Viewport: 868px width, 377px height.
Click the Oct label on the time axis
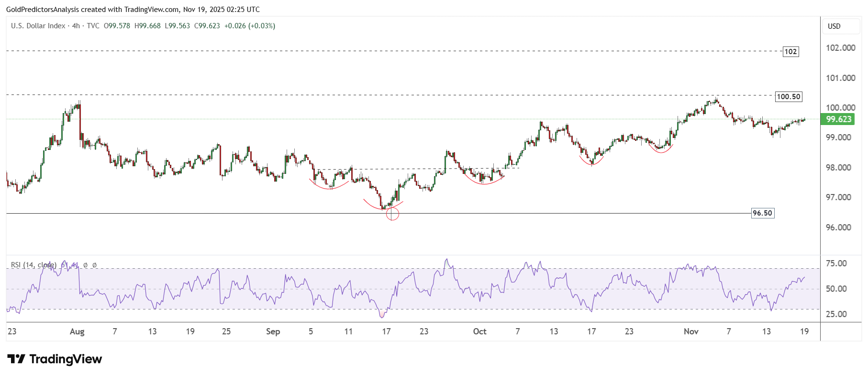479,331
